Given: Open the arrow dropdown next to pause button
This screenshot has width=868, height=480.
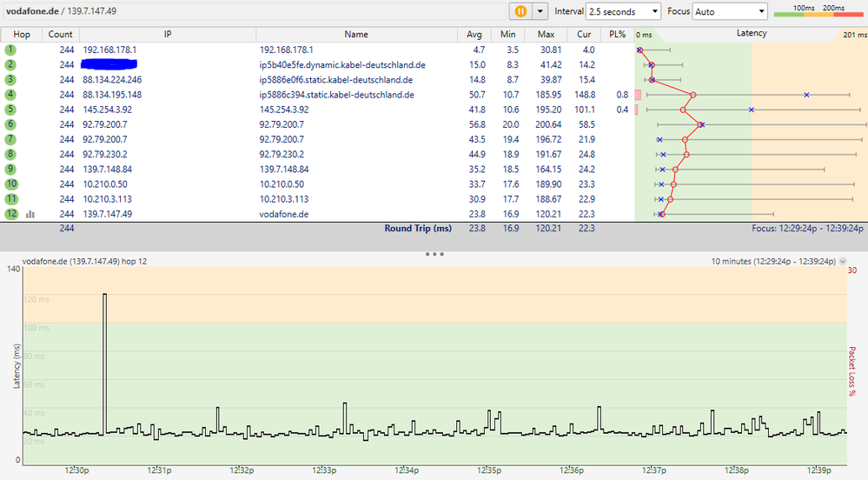Looking at the screenshot, I should tap(540, 11).
